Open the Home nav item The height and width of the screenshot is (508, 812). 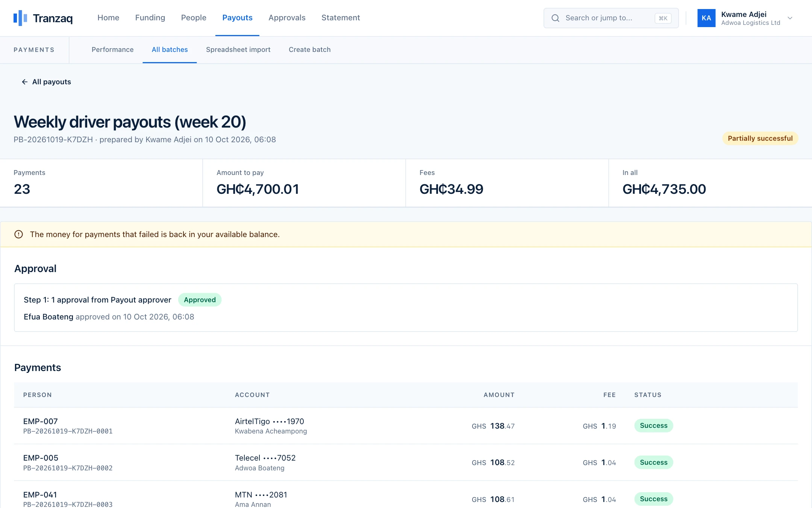coord(108,18)
